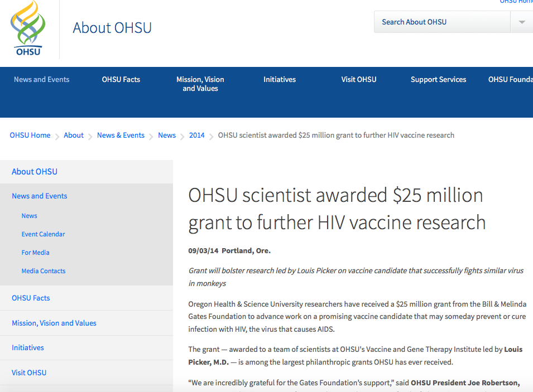The width and height of the screenshot is (533, 392).
Task: Click the article headline about $25 million grant
Action: pyautogui.click(x=337, y=209)
